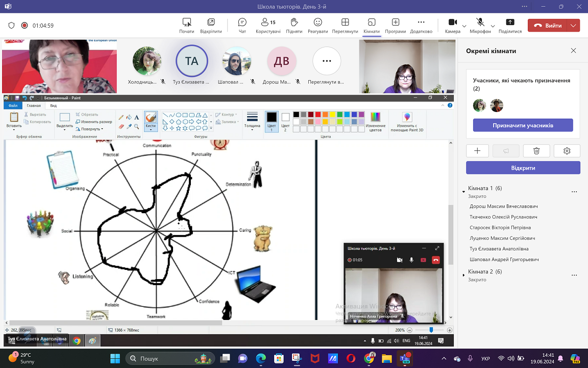Screen dimensions: 588x368
Task: Show the participants list (Користувачі)
Action: pos(268,26)
